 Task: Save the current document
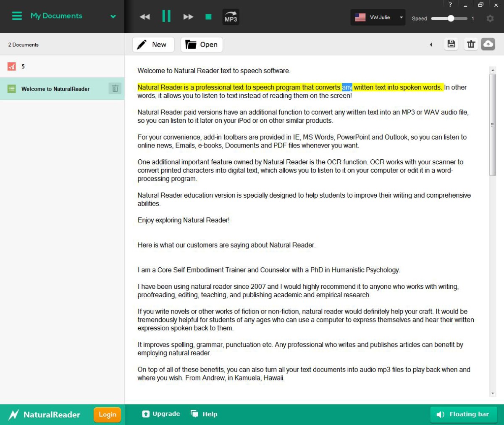point(451,44)
